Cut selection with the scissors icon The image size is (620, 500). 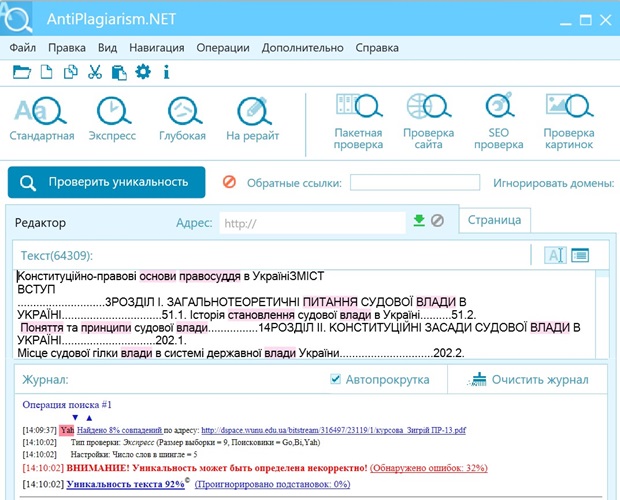pos(95,72)
